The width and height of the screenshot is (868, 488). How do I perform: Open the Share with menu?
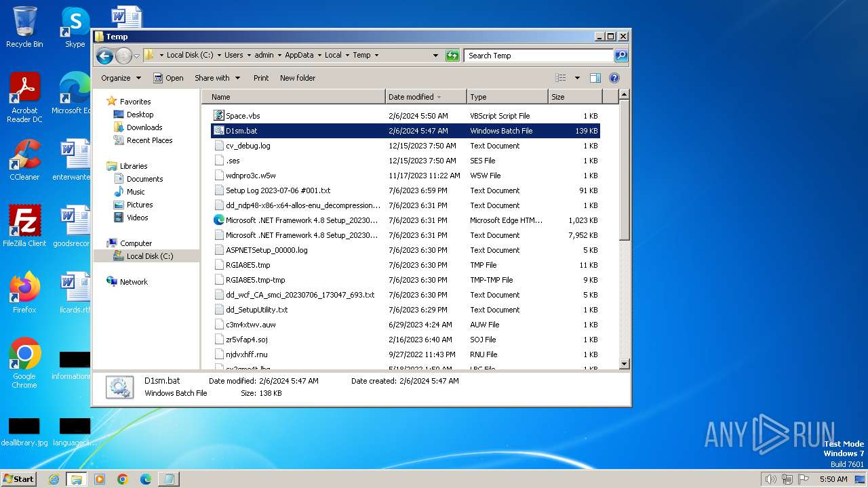point(217,78)
